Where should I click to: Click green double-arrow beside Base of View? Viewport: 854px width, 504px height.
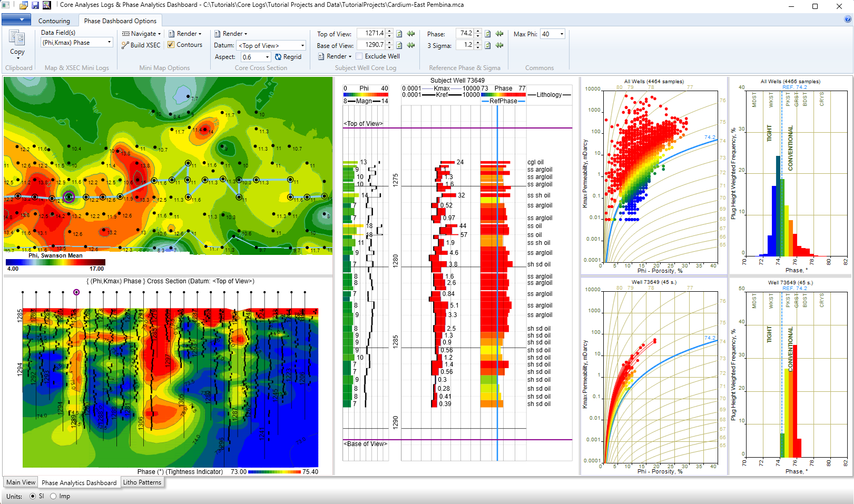[411, 45]
